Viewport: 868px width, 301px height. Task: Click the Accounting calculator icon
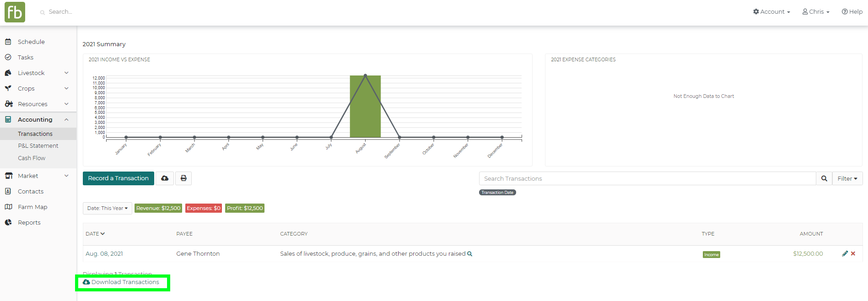(x=8, y=119)
